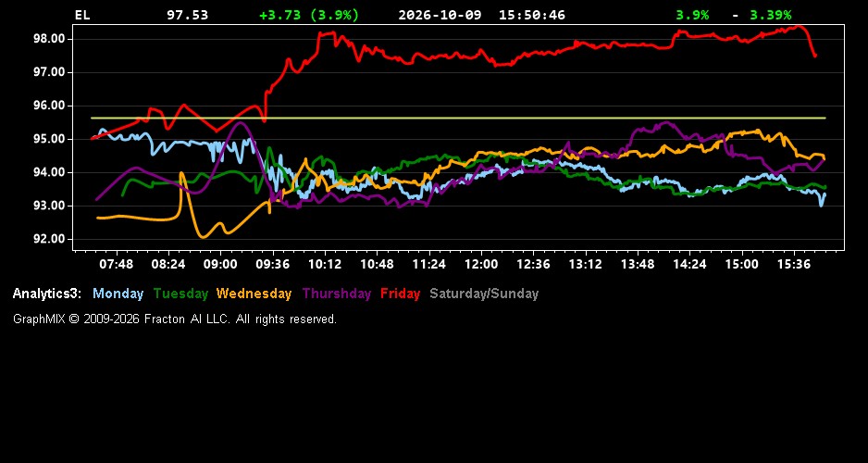Screen dimensions: 868x463
Task: Click the 14:24 time axis label
Action: point(689,265)
